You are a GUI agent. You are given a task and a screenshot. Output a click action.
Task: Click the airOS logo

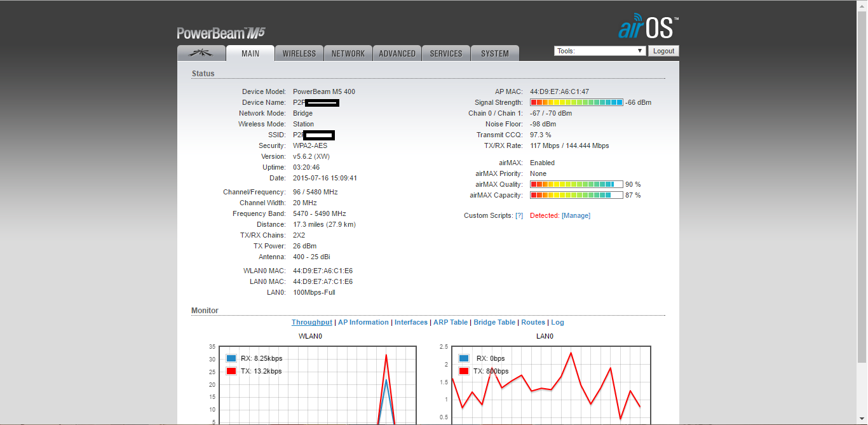pos(648,28)
